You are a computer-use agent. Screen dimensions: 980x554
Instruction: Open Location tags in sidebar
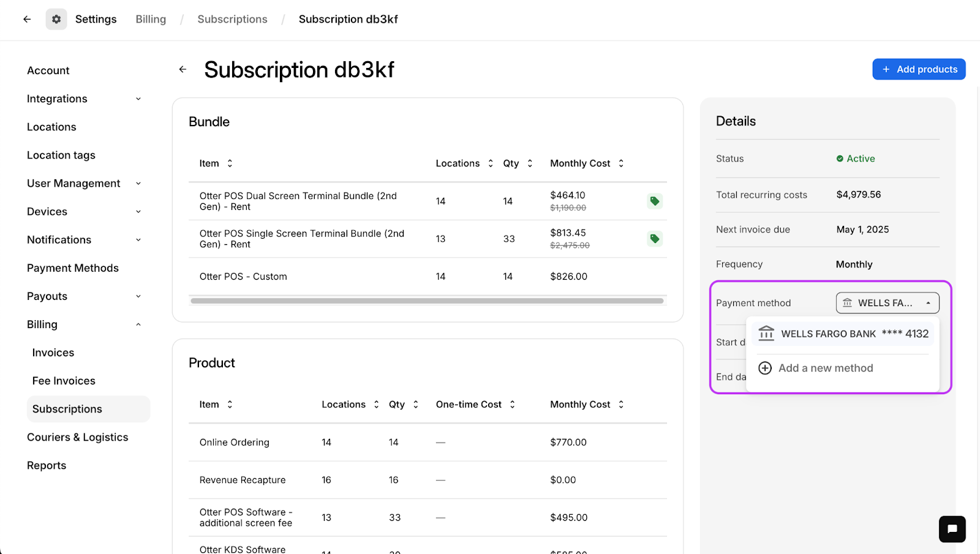(61, 155)
